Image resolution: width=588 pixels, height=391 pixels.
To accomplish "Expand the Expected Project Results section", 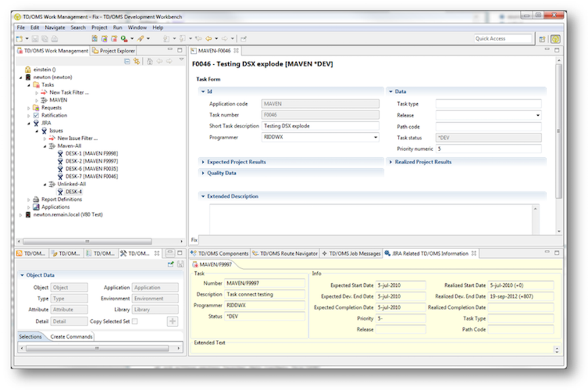I will [203, 161].
